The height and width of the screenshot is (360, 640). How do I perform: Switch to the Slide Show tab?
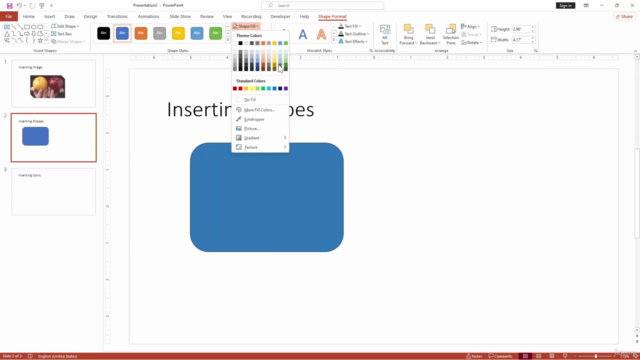click(x=180, y=16)
